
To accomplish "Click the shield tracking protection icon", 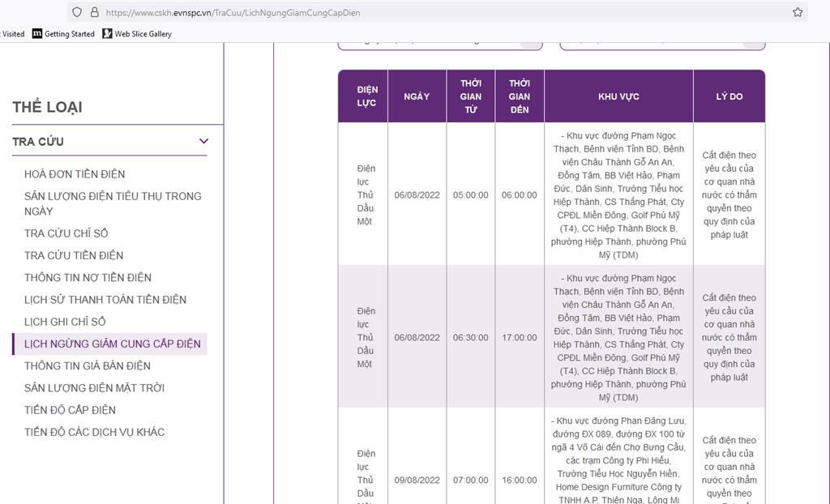I will coord(77,12).
